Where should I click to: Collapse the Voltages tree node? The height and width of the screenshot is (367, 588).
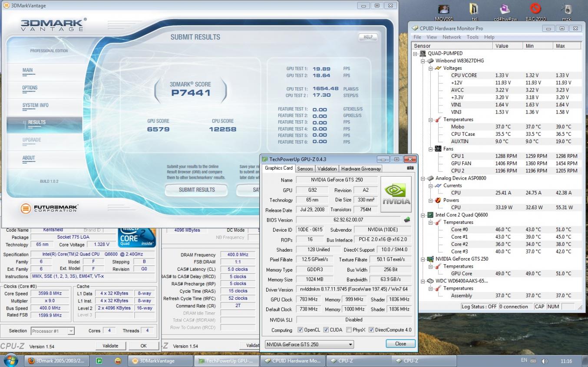[431, 69]
